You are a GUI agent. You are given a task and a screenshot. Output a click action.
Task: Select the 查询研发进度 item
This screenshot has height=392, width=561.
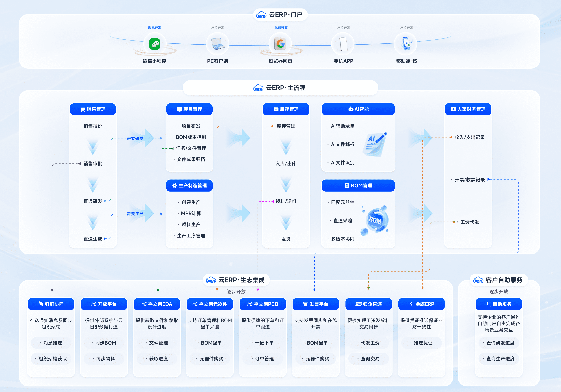point(499,343)
